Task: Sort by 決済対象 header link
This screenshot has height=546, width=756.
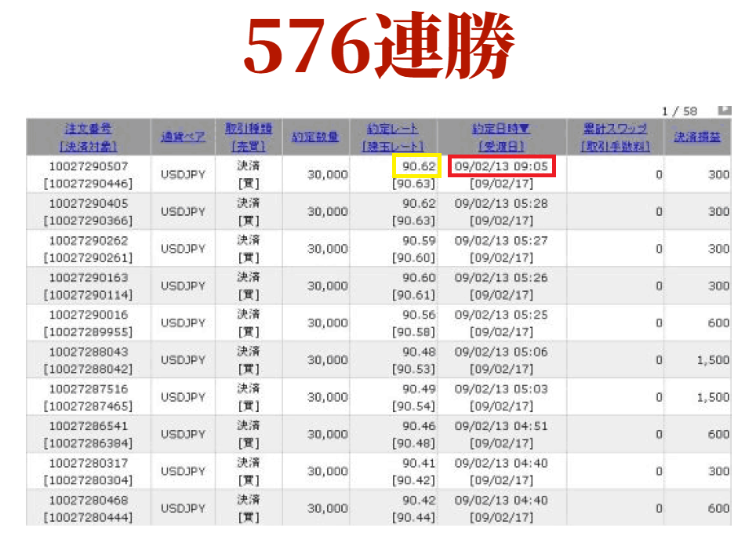Action: tap(88, 146)
